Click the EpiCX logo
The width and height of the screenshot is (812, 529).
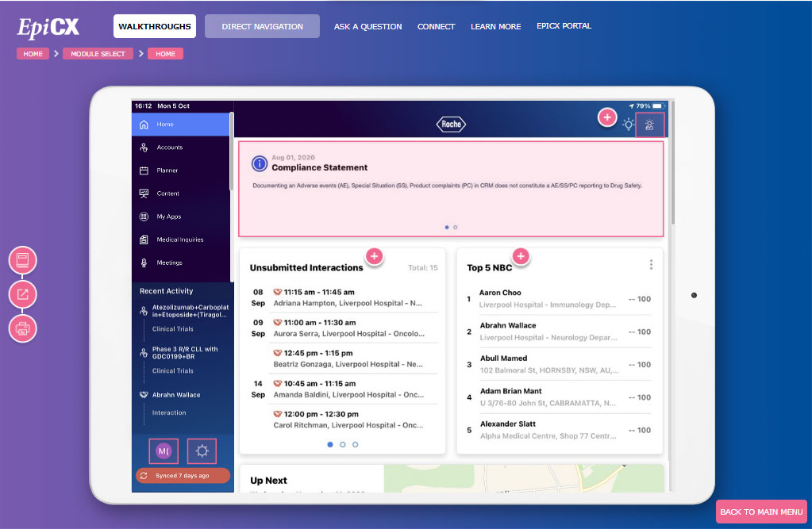[48, 28]
